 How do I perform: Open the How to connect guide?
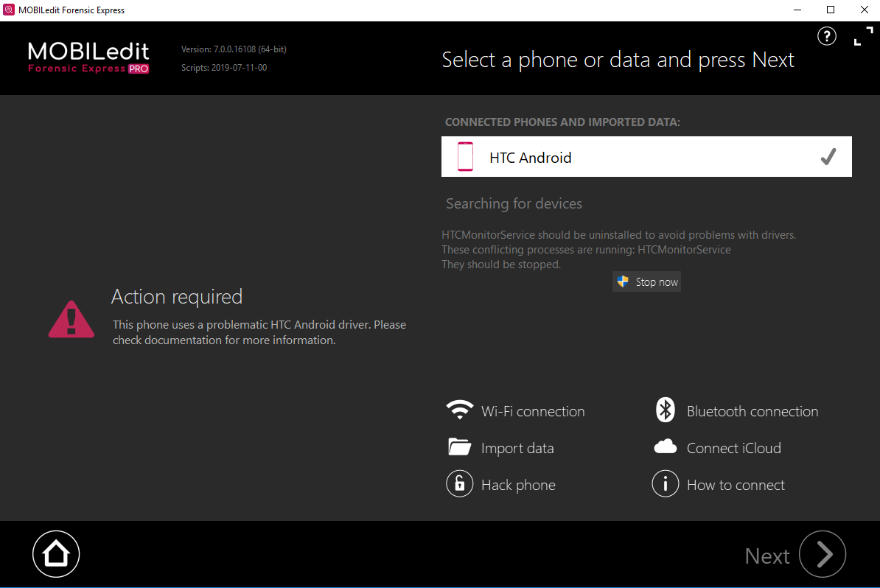coord(736,485)
